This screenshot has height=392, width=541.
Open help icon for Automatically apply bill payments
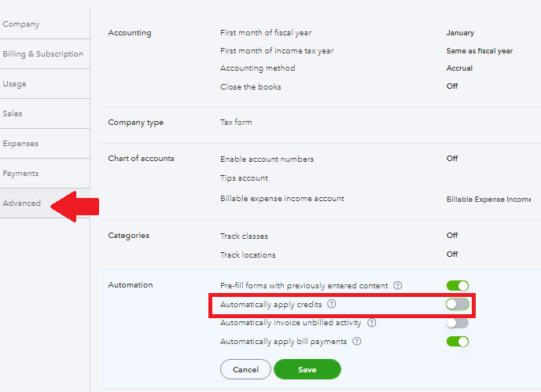pyautogui.click(x=357, y=342)
